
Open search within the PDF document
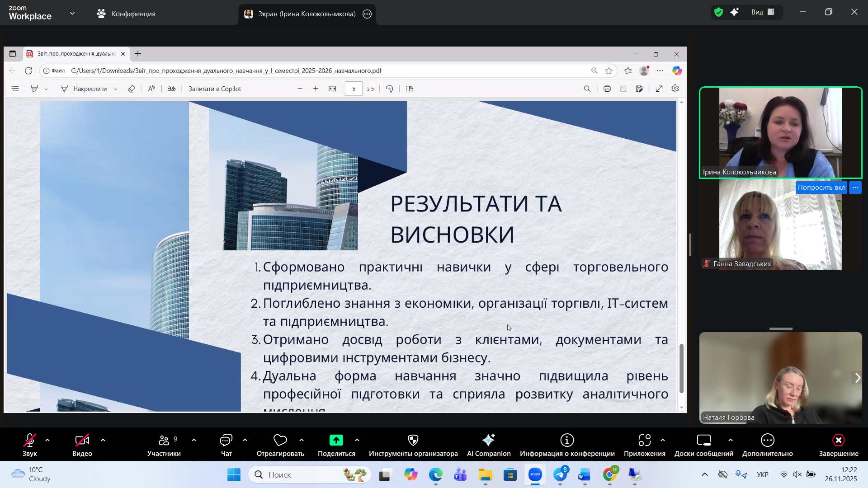587,89
